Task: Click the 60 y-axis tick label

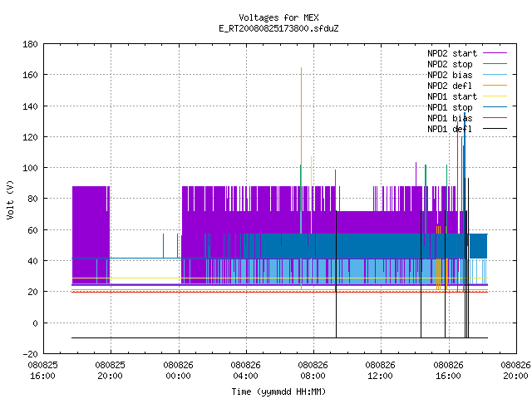Action: pos(32,230)
